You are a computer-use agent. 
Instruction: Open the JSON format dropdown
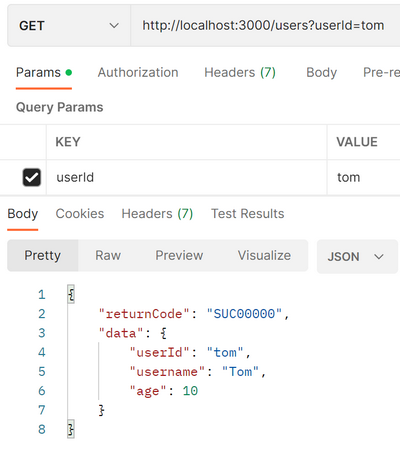tap(357, 257)
